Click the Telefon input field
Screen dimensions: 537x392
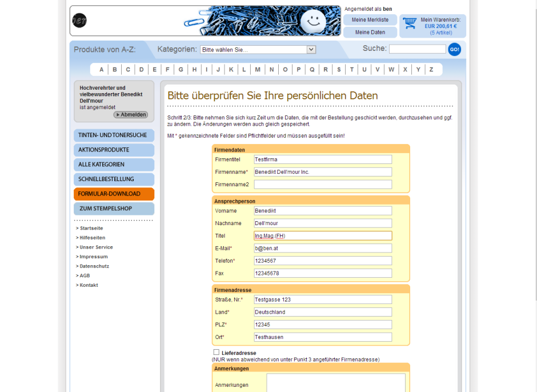[323, 261]
